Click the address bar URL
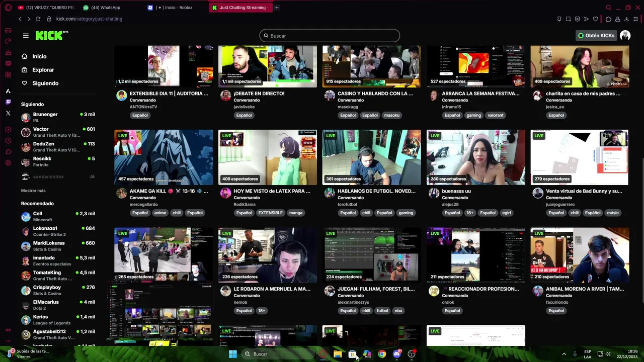This screenshot has height=362, width=644. click(89, 19)
